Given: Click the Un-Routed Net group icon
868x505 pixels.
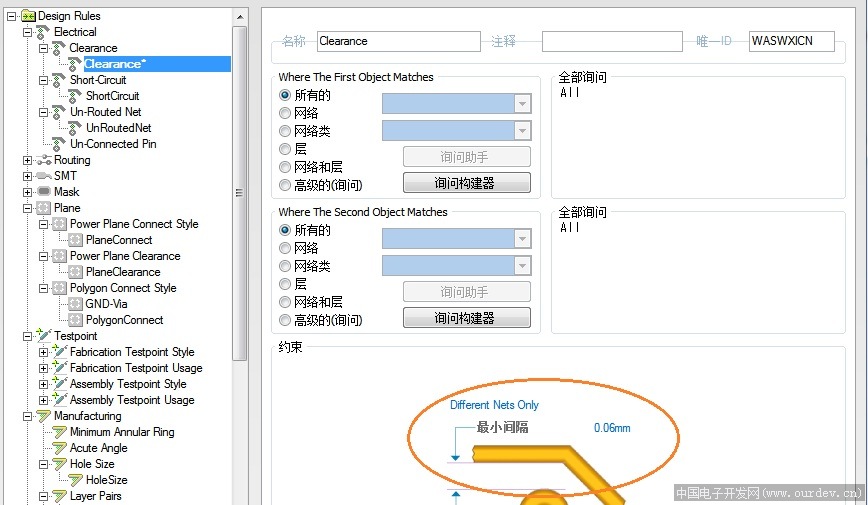Looking at the screenshot, I should 59,112.
